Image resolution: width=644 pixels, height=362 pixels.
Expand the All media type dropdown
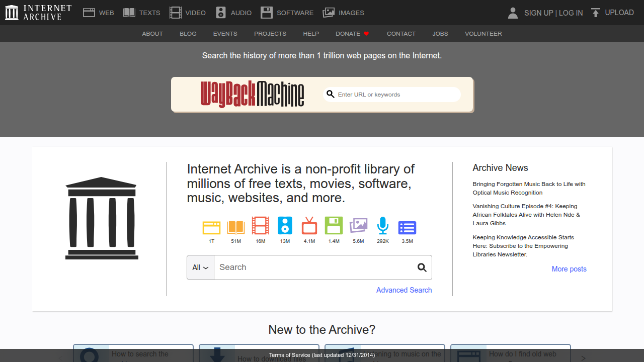200,267
